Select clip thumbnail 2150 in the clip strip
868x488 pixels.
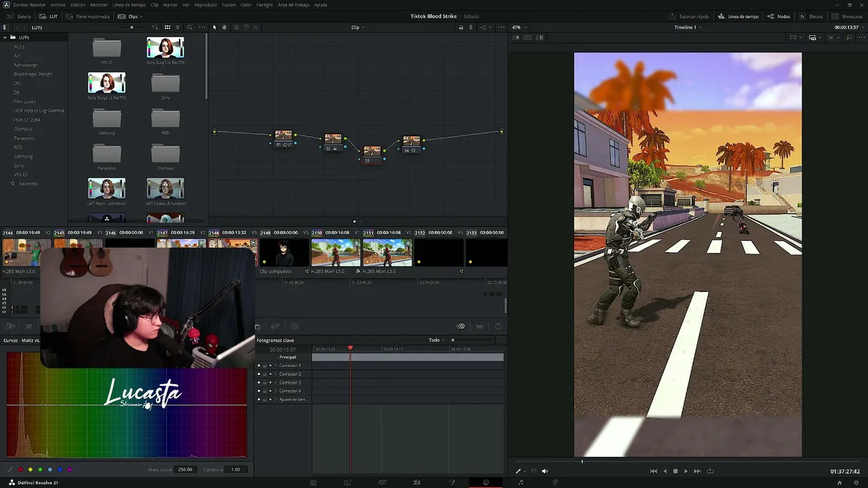(x=336, y=252)
